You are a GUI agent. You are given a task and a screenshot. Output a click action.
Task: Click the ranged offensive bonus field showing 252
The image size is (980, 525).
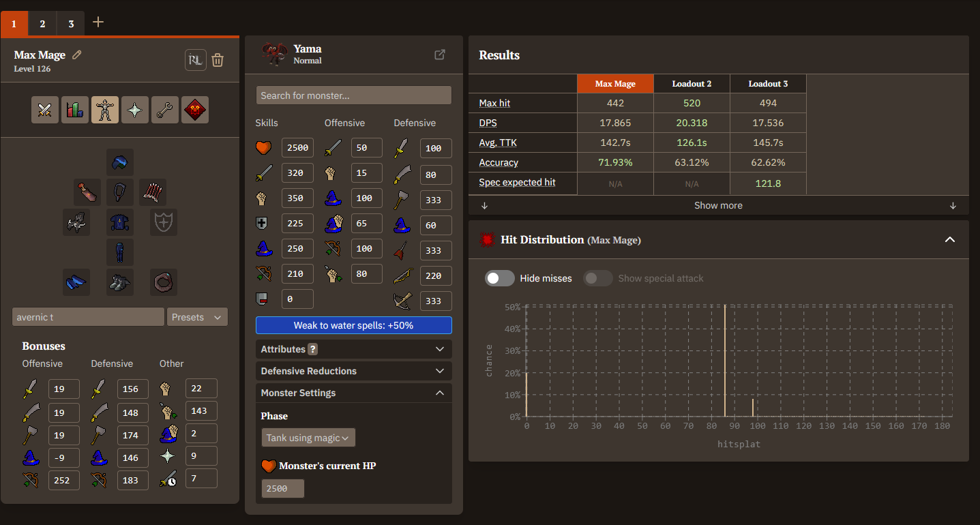coord(64,480)
